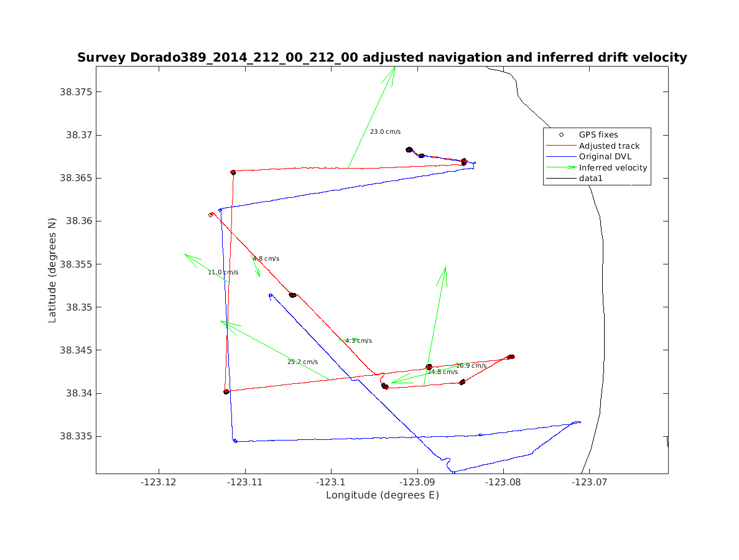Select the "Inferred velocity" legend label
Viewport: 739px width, 560px height.
613,167
